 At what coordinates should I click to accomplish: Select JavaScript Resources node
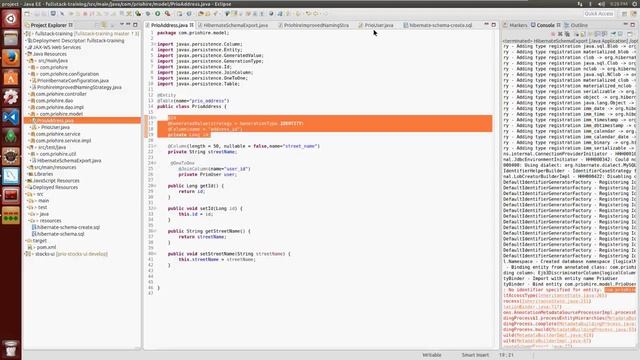[56, 181]
